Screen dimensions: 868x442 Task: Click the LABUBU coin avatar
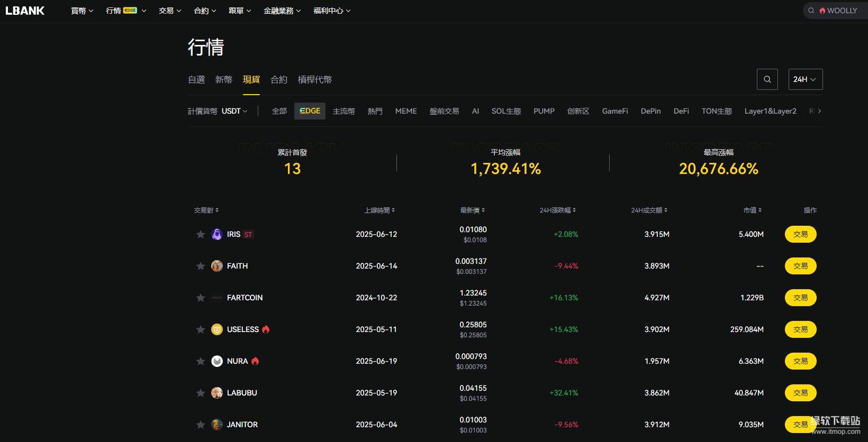coord(217,393)
